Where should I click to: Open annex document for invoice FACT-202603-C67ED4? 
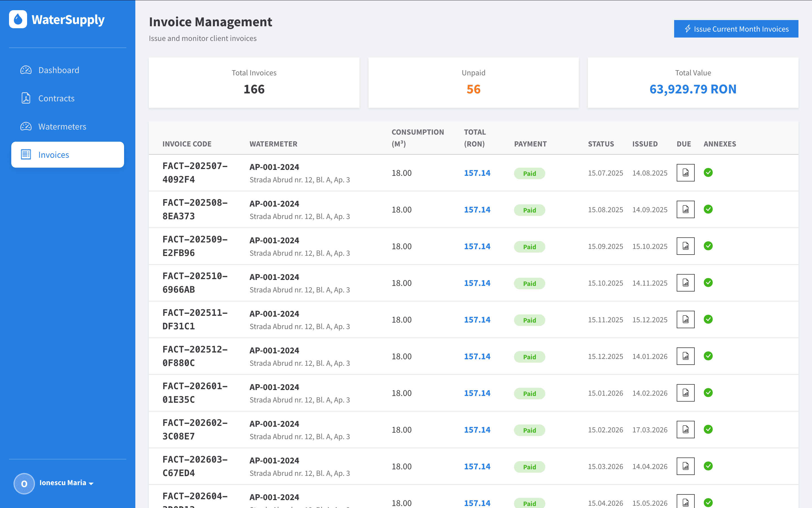click(685, 466)
